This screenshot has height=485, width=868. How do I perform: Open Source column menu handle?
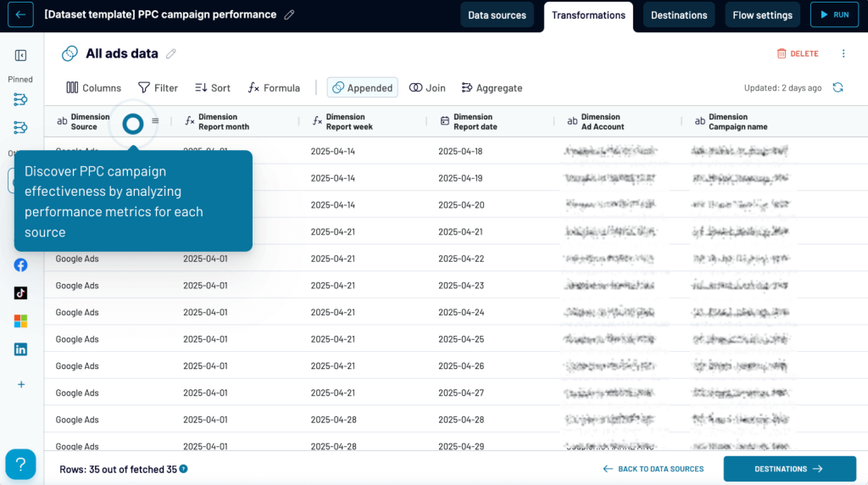(x=155, y=121)
